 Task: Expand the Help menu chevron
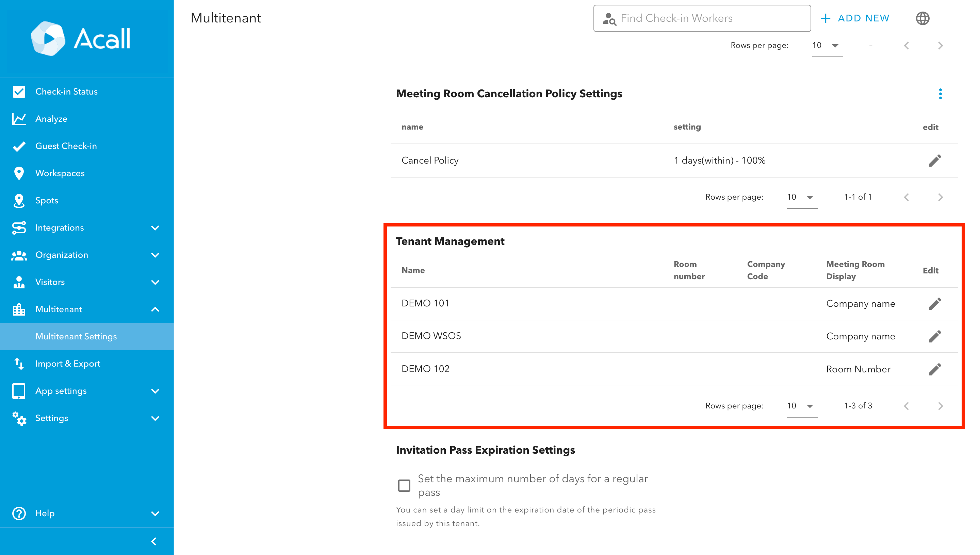[x=155, y=514]
